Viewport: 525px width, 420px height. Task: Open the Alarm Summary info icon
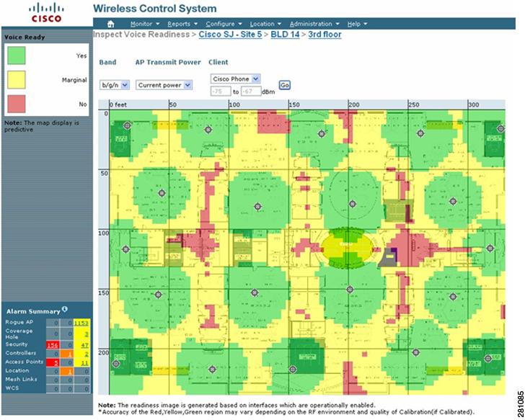pos(65,309)
